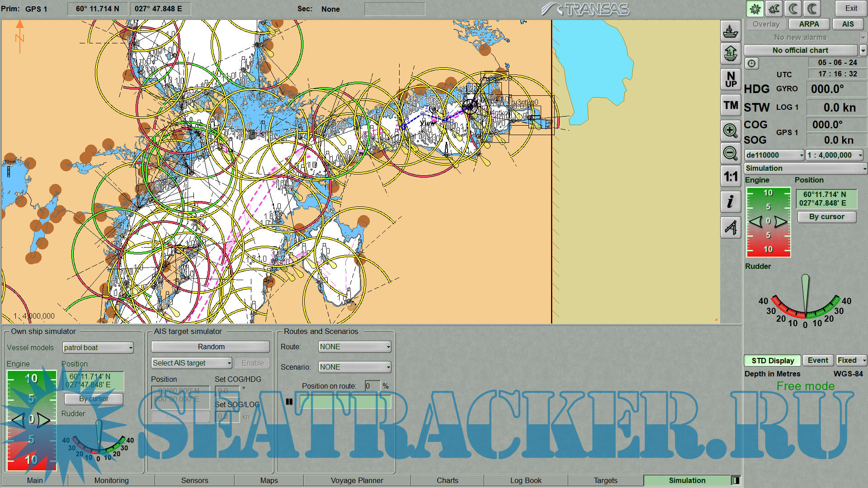Toggle the AIS targets display
Image resolution: width=868 pixels, height=488 pixels.
point(848,24)
